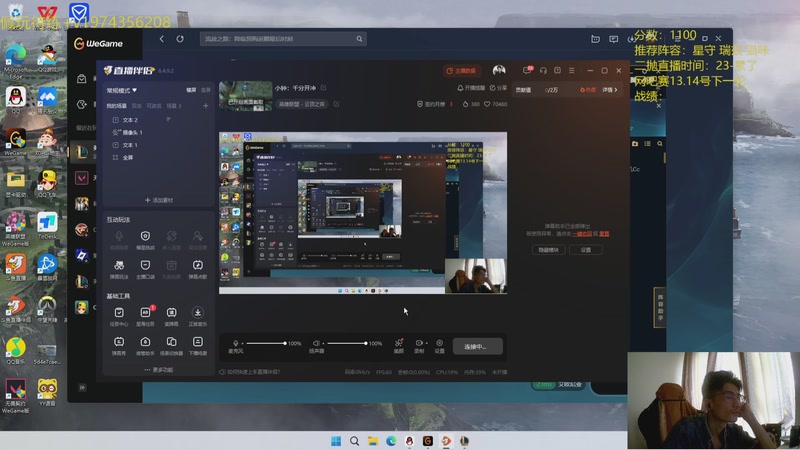Open the chat messages icon with red badge
The width and height of the screenshot is (800, 450).
point(528,70)
